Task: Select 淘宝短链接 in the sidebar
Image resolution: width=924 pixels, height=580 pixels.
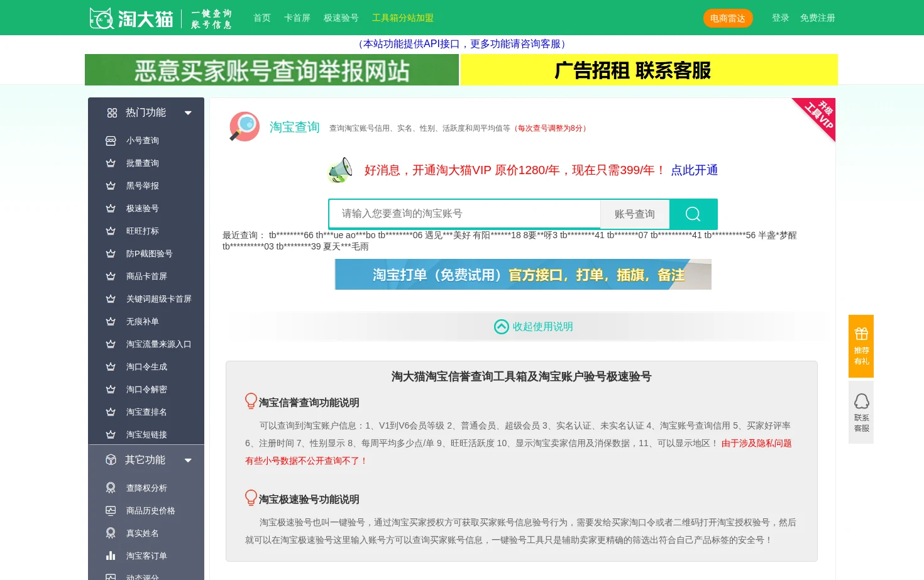Action: coord(146,435)
